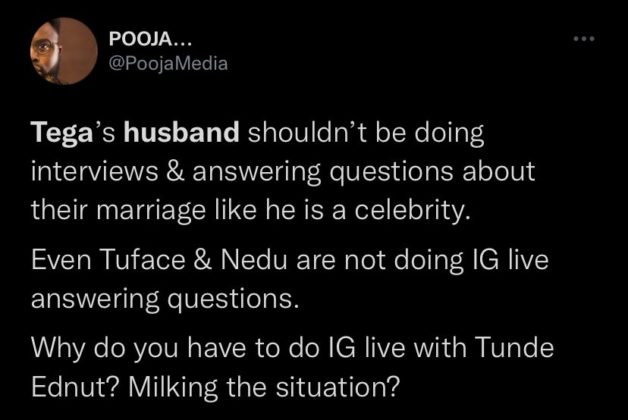Screen dimensions: 628x420
Task: Click the line starting Even Tuface
Action: pyautogui.click(x=290, y=259)
